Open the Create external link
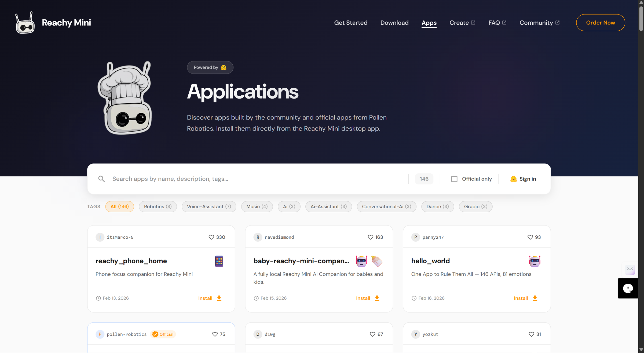Viewport: 644px width, 353px height. [462, 23]
